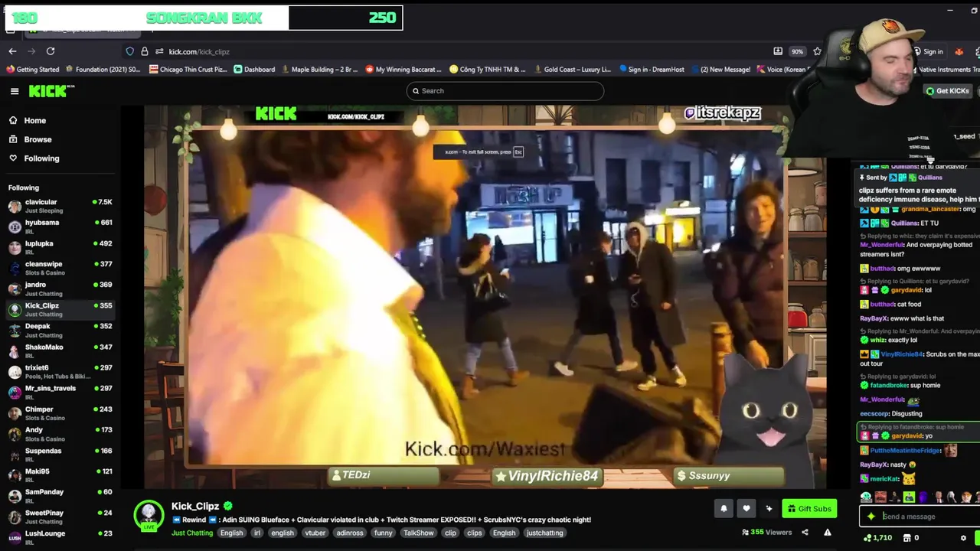Select the irl tag
The width and height of the screenshot is (980, 551).
click(x=256, y=533)
